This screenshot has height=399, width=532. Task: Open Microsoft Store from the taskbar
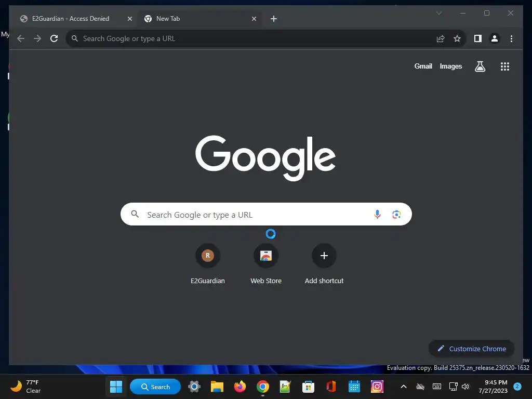[308, 387]
